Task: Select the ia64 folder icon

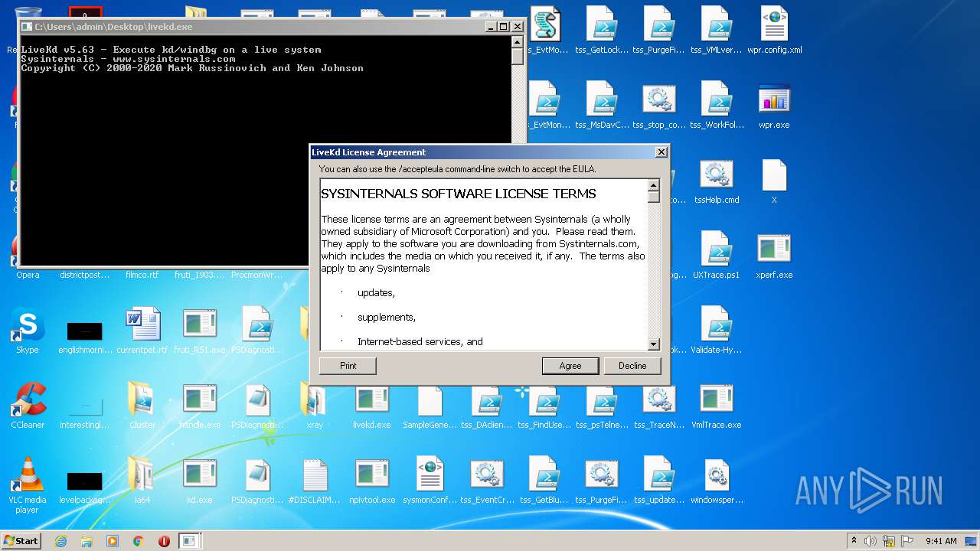Action: [x=142, y=481]
